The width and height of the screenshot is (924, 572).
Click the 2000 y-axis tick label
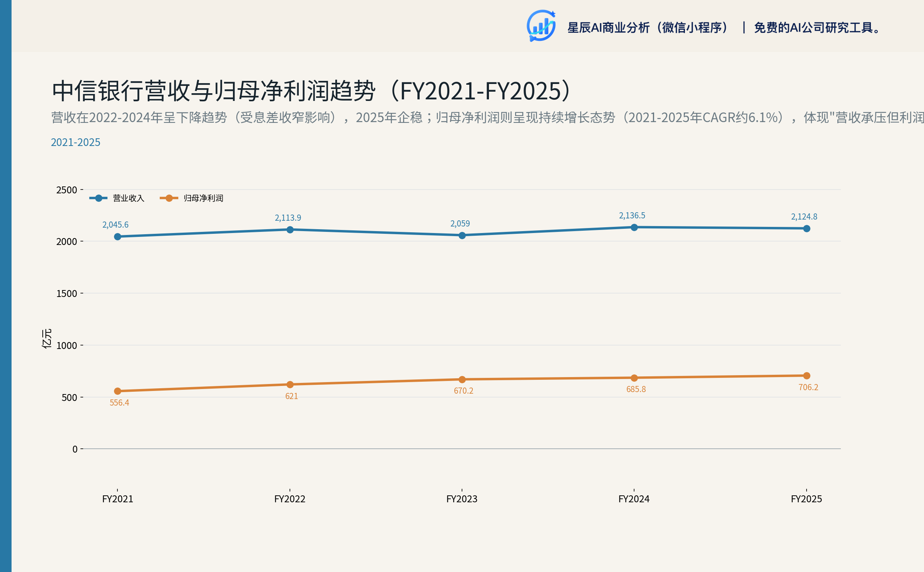67,242
